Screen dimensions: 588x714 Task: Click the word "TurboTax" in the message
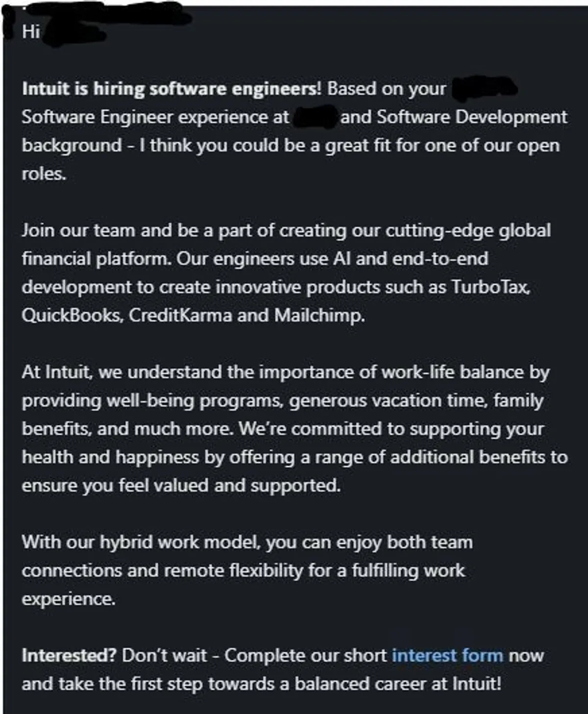coord(490,287)
